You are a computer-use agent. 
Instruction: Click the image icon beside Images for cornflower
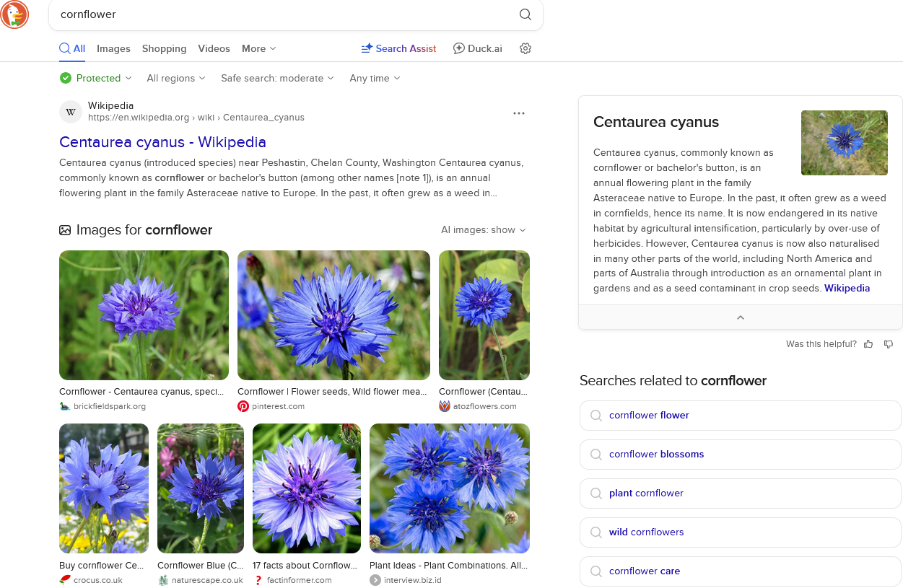pos(65,230)
